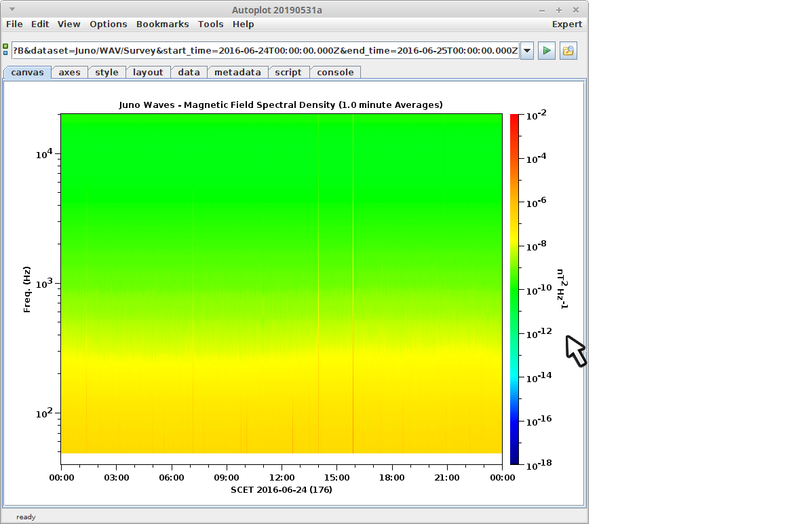Viewport: 812px width, 524px height.
Task: Open the window menu triangle in title bar
Action: (12, 10)
